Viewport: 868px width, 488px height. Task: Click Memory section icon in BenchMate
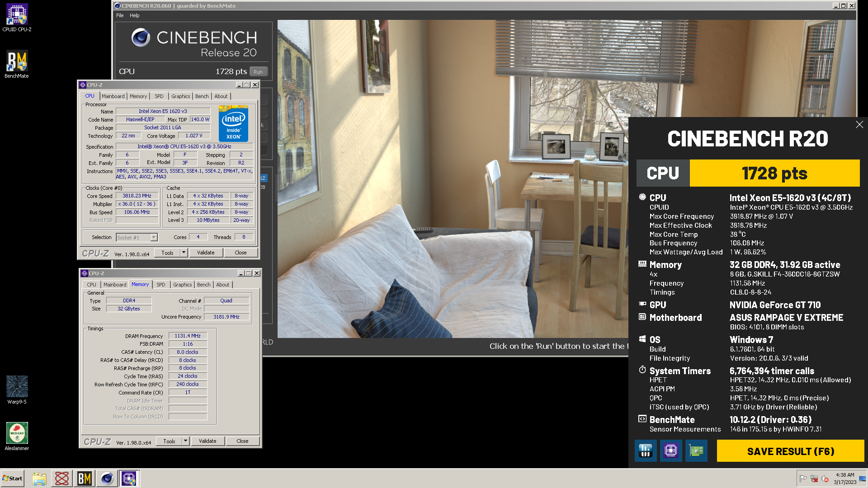642,264
